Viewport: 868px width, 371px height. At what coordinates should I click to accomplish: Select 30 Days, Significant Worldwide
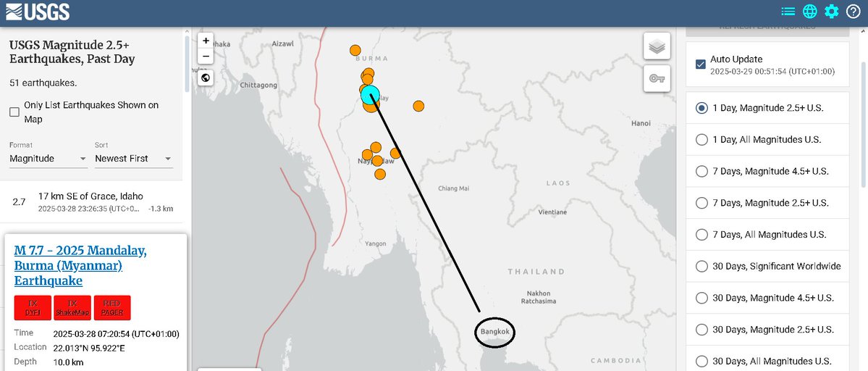click(767, 267)
